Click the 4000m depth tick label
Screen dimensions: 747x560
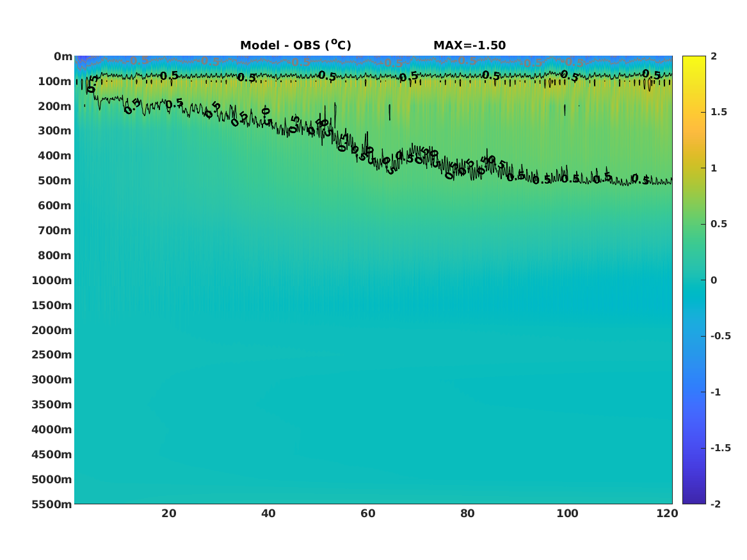tap(52, 429)
